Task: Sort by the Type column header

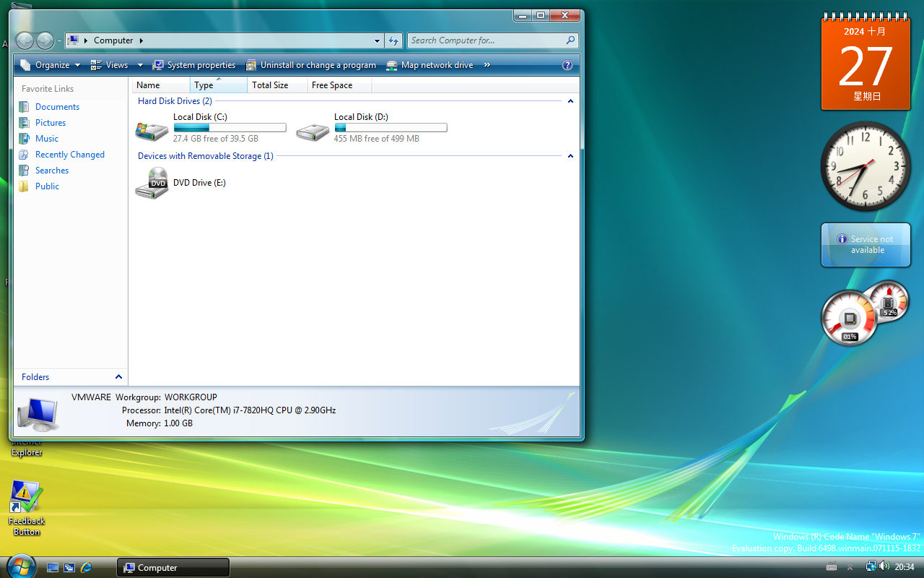Action: (219, 85)
